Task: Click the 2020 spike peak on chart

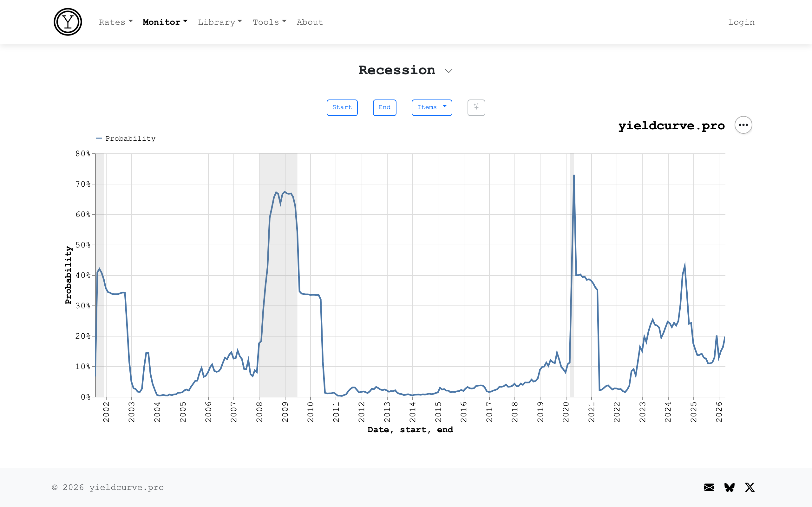Action: click(574, 175)
